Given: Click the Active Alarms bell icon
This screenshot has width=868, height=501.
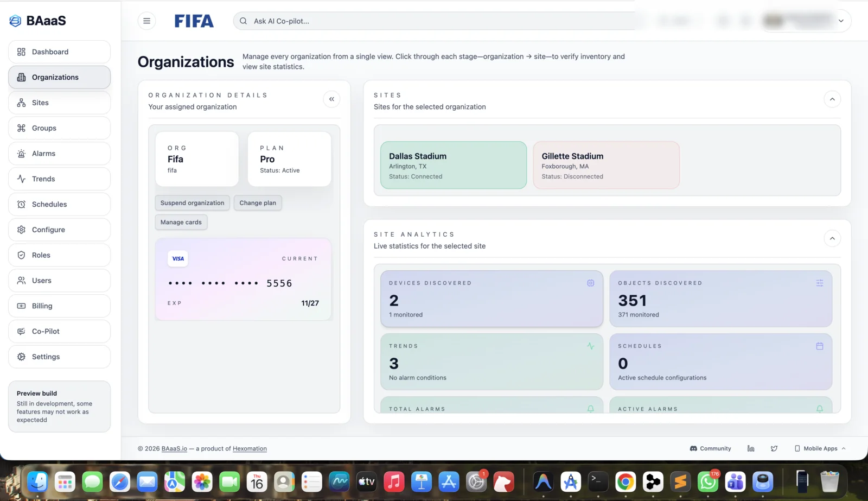Looking at the screenshot, I should click(x=819, y=409).
